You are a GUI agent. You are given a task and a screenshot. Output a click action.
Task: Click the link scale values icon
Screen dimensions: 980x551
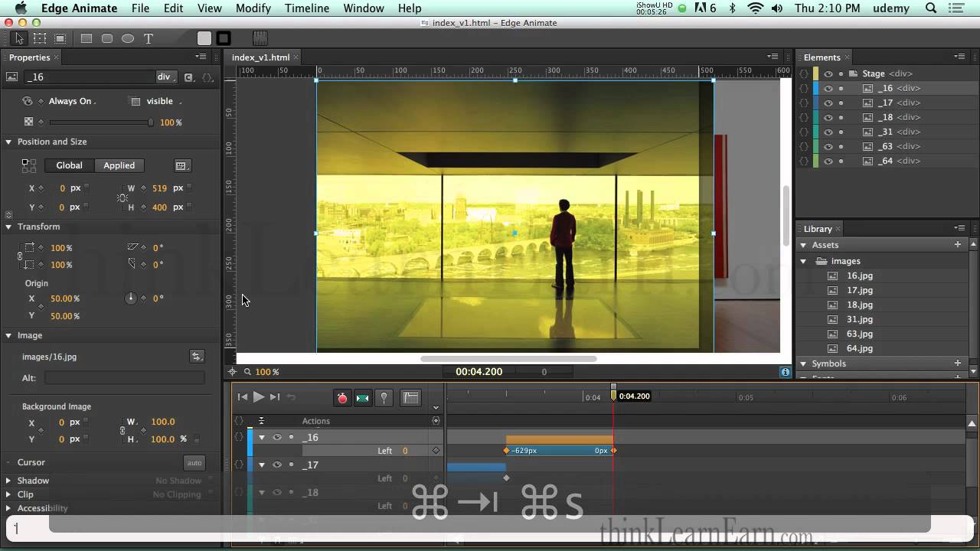[x=20, y=256]
